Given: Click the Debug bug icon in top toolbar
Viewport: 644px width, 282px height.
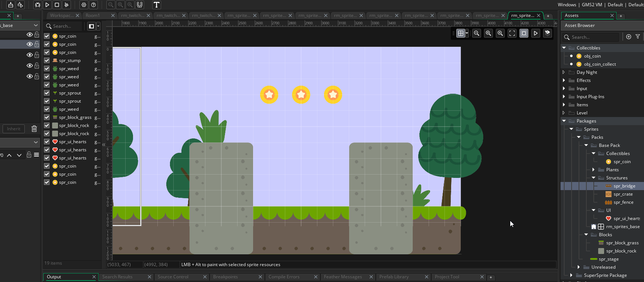Looking at the screenshot, I should pyautogui.click(x=37, y=5).
